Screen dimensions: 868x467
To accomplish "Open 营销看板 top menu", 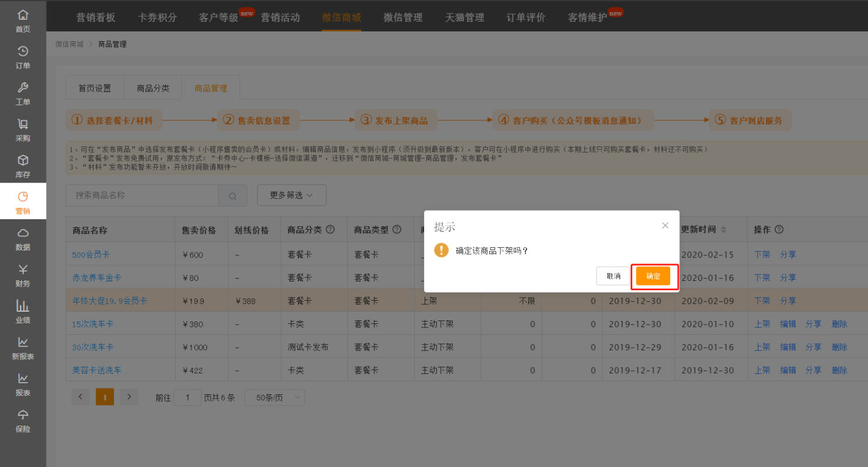I will [96, 17].
